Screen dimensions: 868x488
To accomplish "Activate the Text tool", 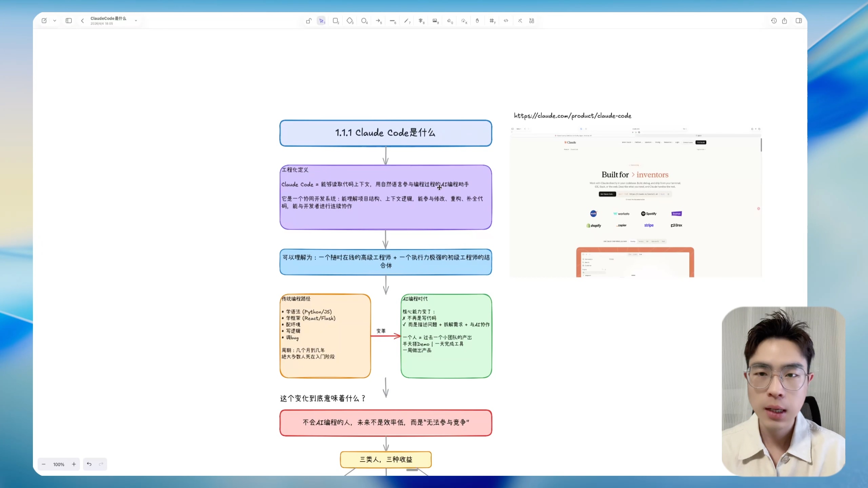I will [421, 21].
